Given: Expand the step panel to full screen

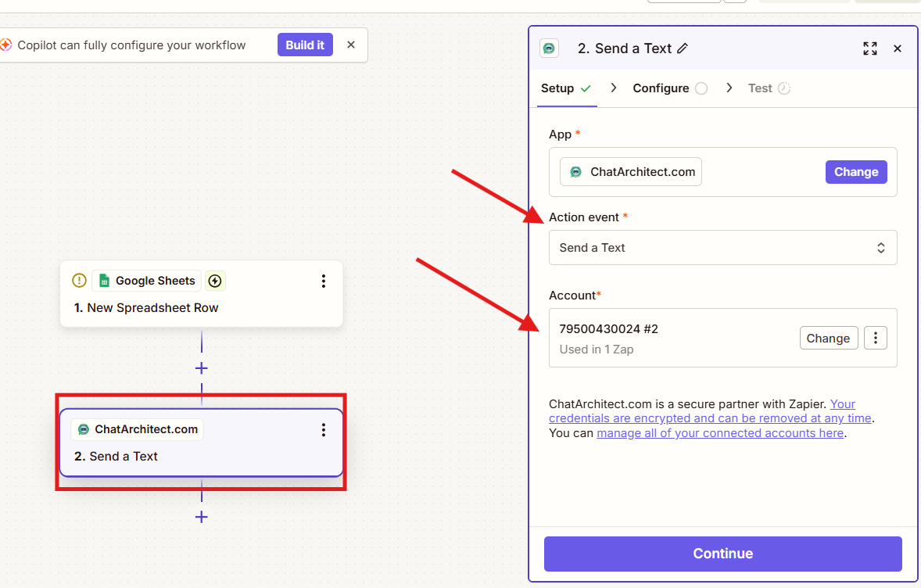Looking at the screenshot, I should click(x=870, y=48).
